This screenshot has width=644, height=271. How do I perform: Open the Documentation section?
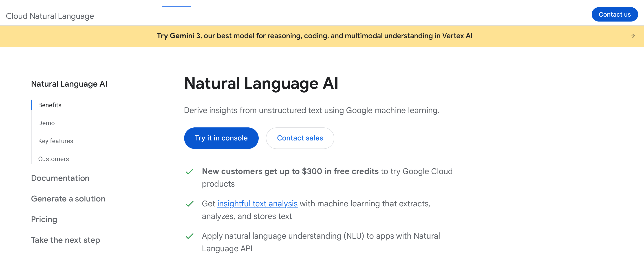(60, 178)
